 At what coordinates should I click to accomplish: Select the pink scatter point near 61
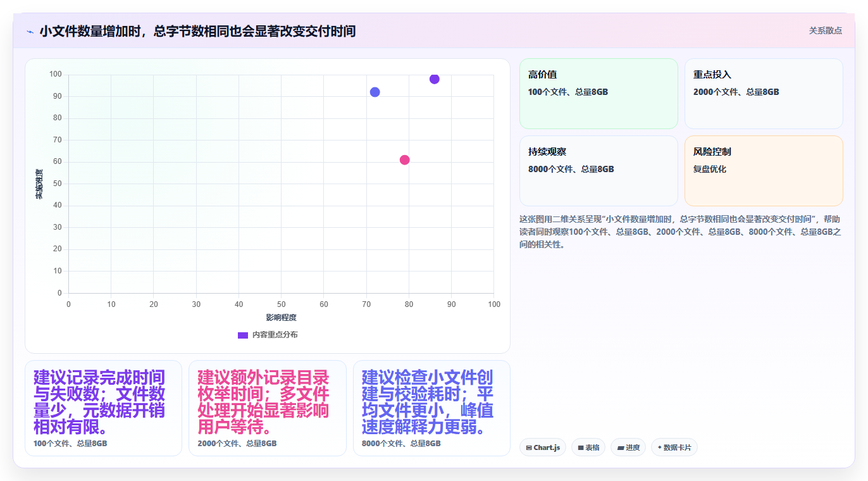tap(404, 160)
